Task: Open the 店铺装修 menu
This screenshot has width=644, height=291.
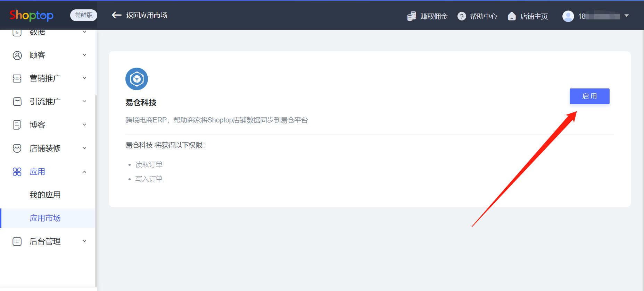Action: (45, 148)
